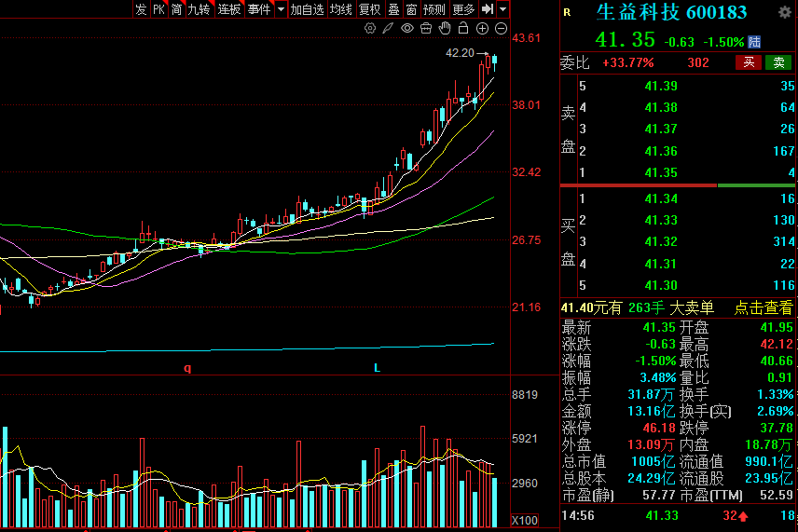The height and width of the screenshot is (532, 798).
Task: Select sell level 5 price 41.39
Action: coord(661,86)
